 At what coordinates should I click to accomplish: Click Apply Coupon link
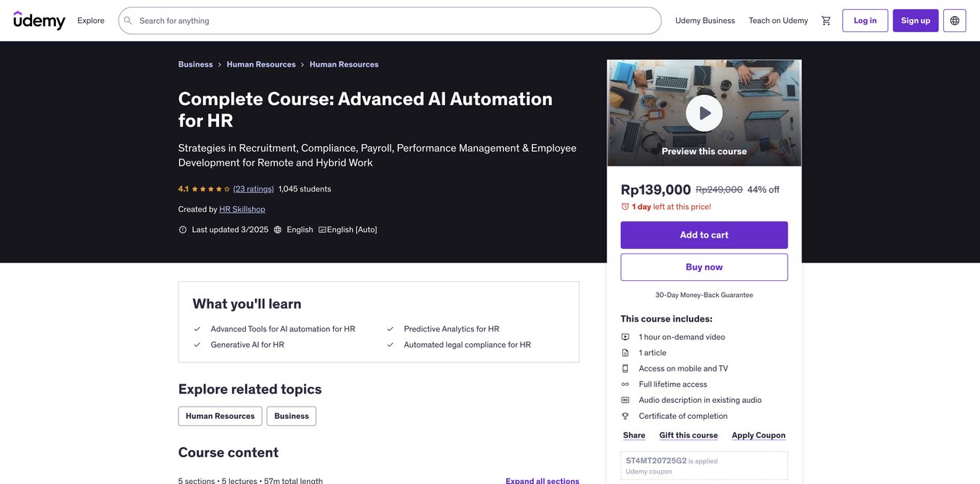coord(758,435)
